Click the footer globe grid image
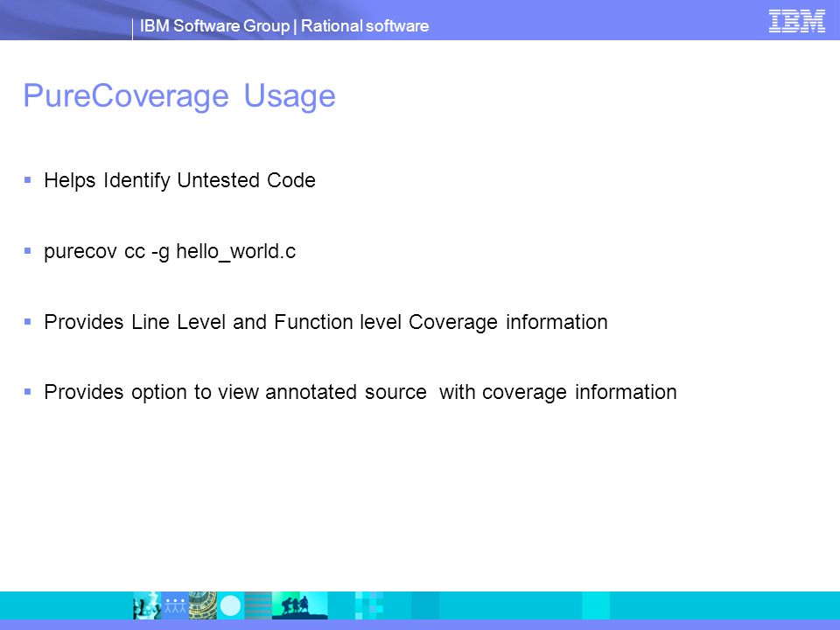The image size is (840, 630). tap(202, 605)
